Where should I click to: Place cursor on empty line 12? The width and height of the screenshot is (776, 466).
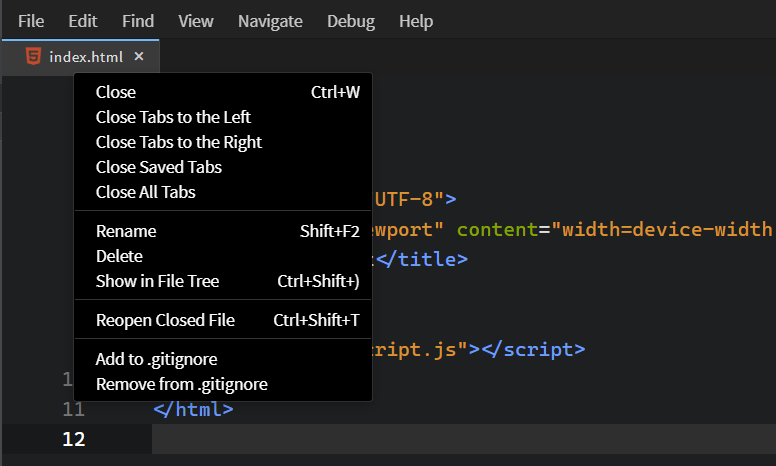coord(464,439)
